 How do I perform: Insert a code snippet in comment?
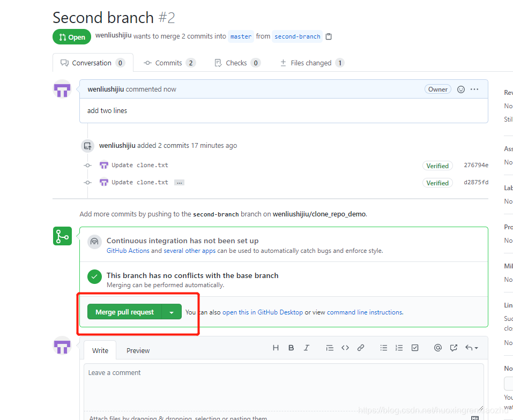tap(345, 348)
